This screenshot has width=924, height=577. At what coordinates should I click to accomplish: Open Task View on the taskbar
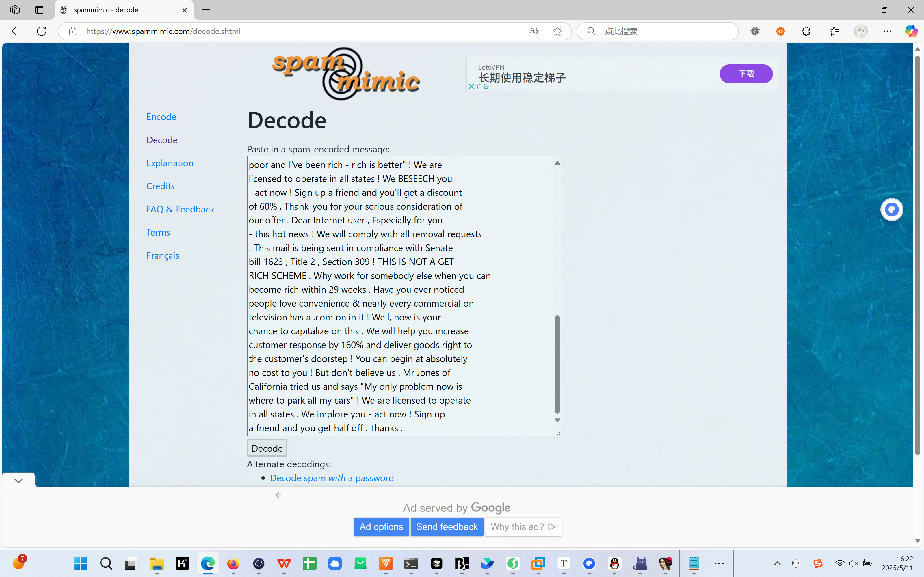[131, 563]
